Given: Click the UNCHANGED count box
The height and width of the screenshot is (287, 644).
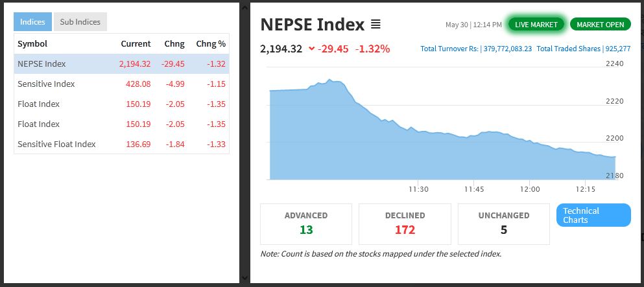Looking at the screenshot, I should coord(503,224).
